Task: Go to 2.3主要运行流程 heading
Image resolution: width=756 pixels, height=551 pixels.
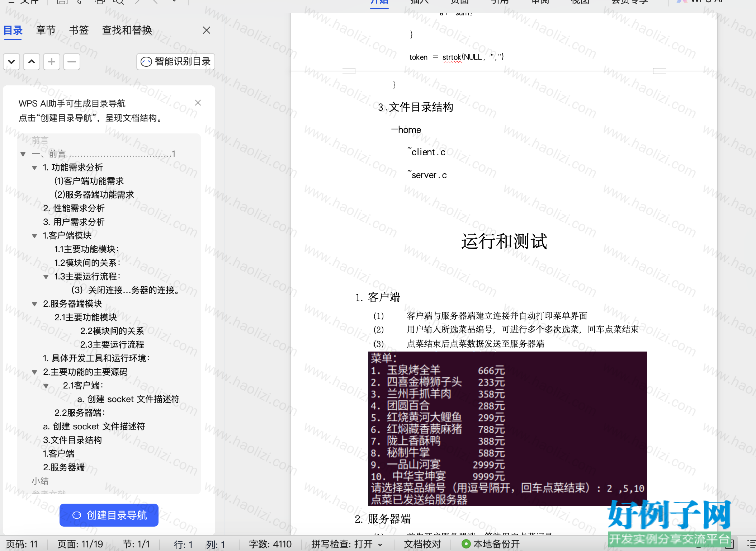Action: tap(112, 345)
